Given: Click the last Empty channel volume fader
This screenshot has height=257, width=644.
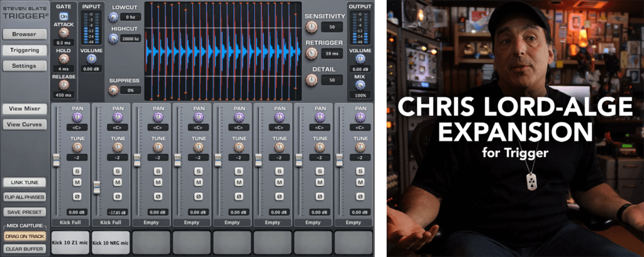Looking at the screenshot, I should point(339,160).
